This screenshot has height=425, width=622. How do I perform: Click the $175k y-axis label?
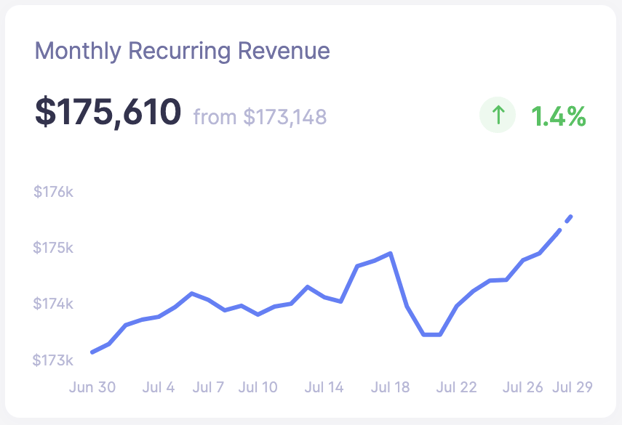[54, 248]
